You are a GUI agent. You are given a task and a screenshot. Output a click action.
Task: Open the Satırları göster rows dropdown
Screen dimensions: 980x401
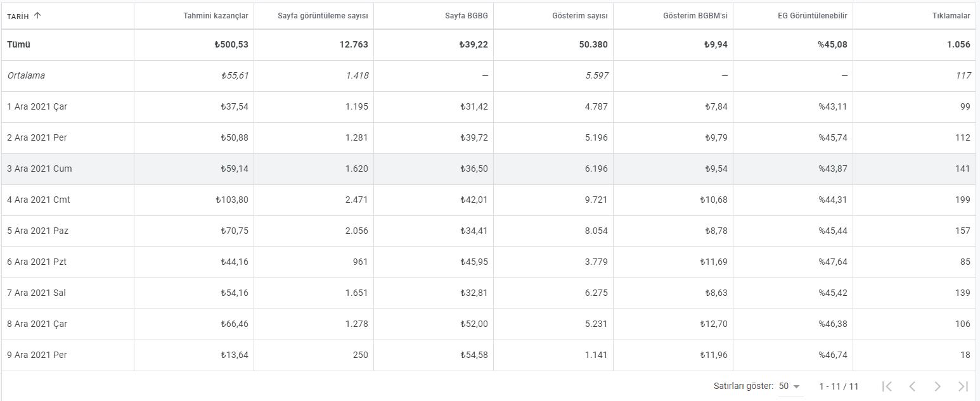(789, 386)
